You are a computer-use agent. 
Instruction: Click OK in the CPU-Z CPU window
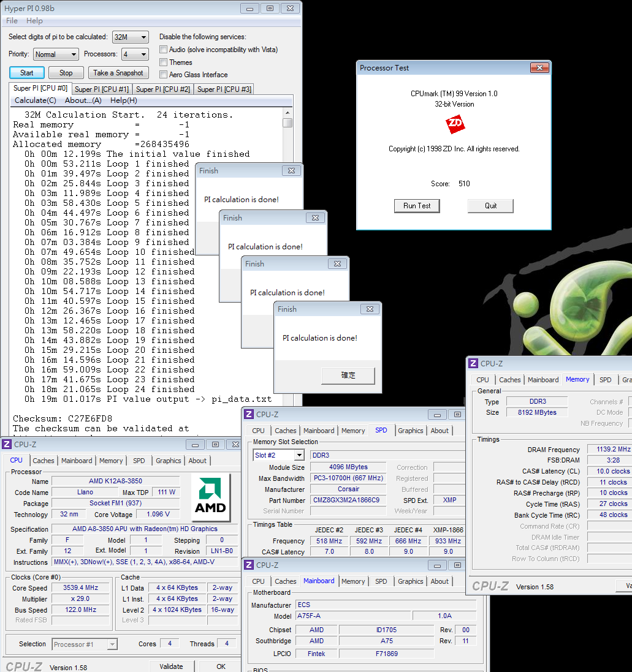(221, 666)
